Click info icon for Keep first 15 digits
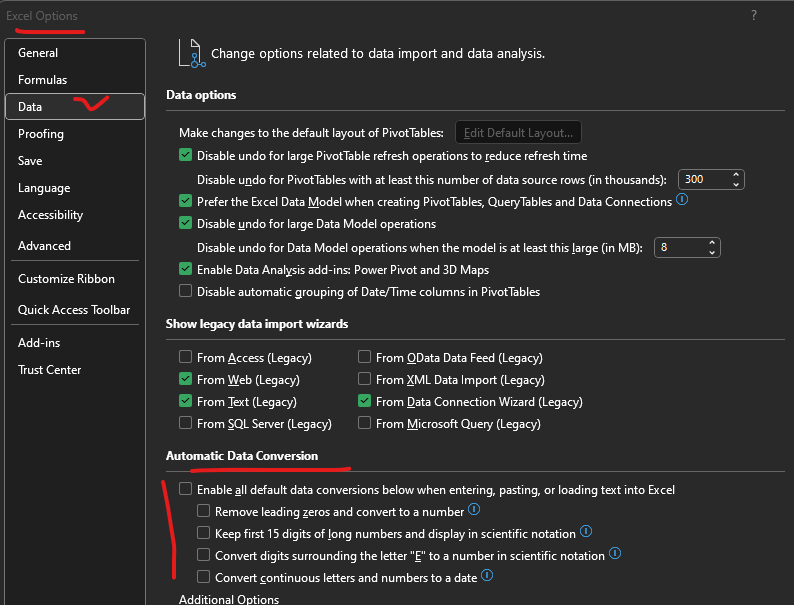 [586, 532]
